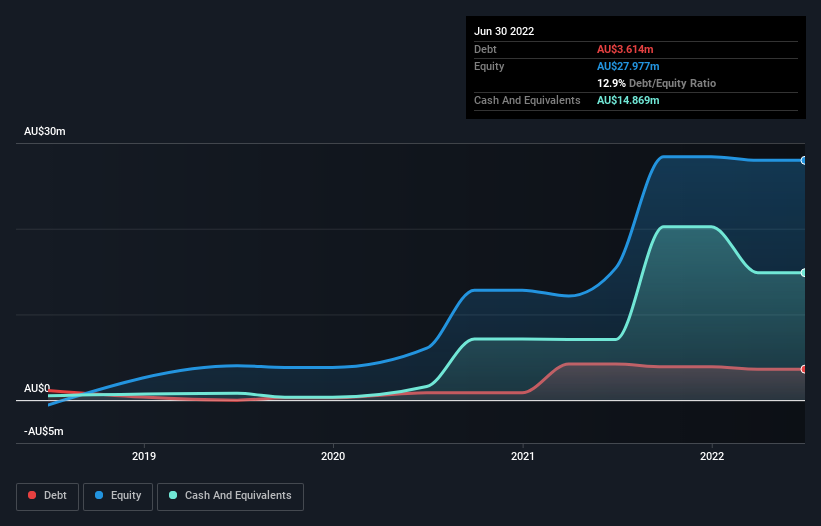This screenshot has width=821, height=526.
Task: Click the AU$14.869m cash value
Action: coord(628,100)
